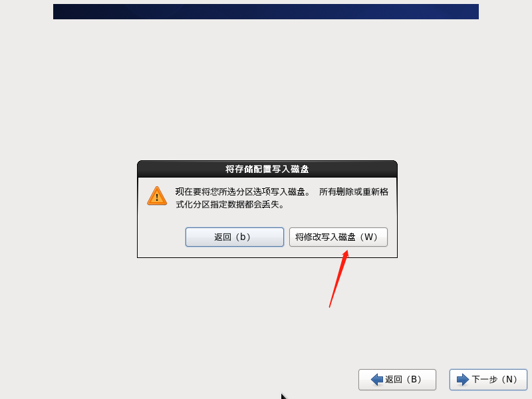
Task: Confirm with 将修改写入磁盘 (W) button
Action: pos(338,237)
